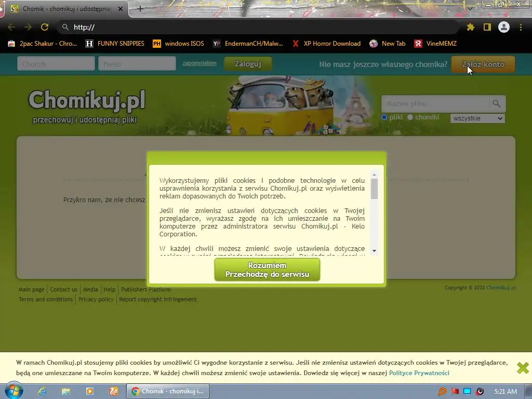This screenshot has width=532, height=399.
Task: Open the wszystkie file type dropdown
Action: point(477,118)
